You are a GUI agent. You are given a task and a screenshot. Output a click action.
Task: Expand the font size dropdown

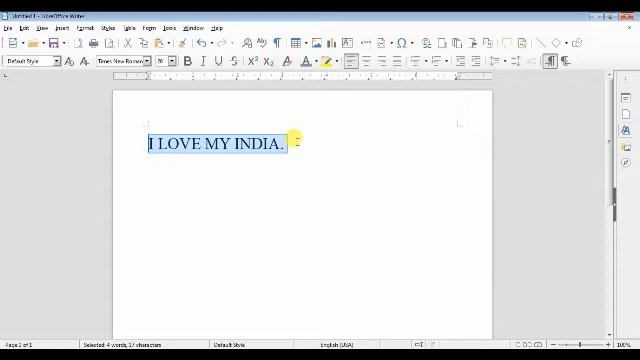(x=172, y=61)
